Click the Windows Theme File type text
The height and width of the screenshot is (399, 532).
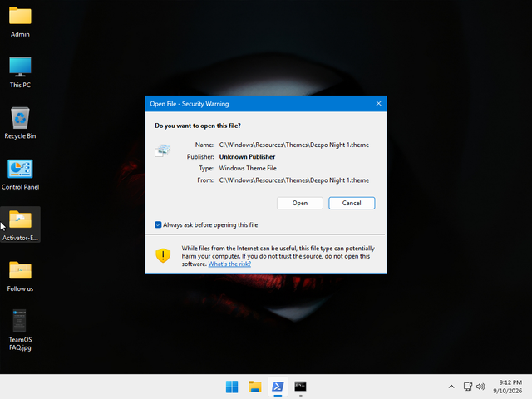[x=248, y=168]
